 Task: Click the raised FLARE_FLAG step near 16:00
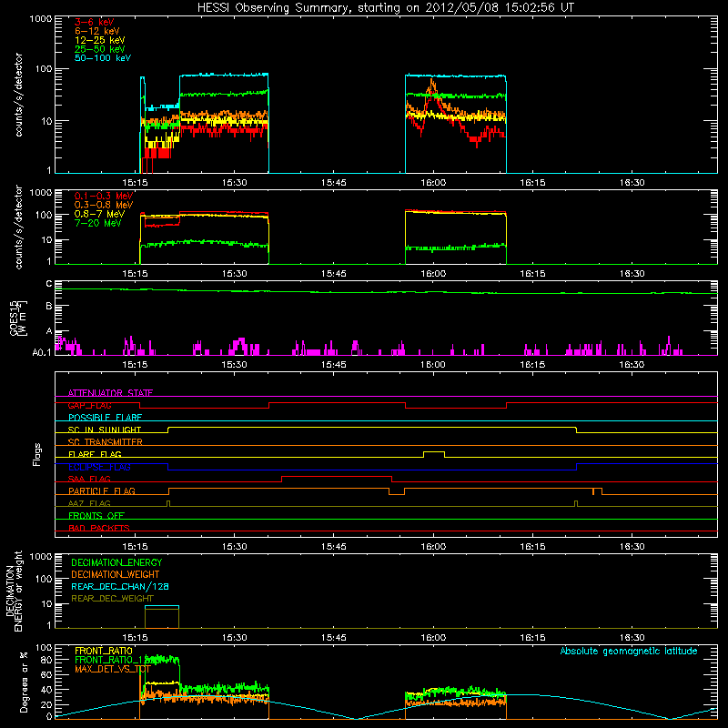coord(434,451)
